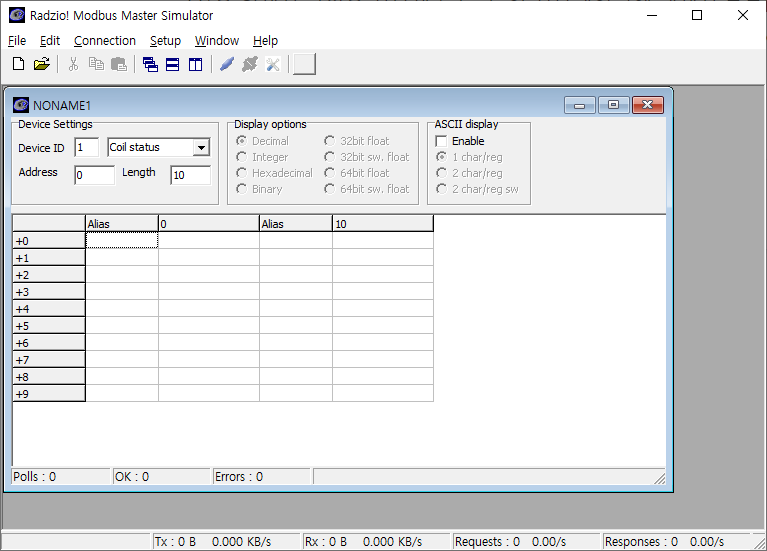
Task: Select row header +1
Action: click(49, 257)
